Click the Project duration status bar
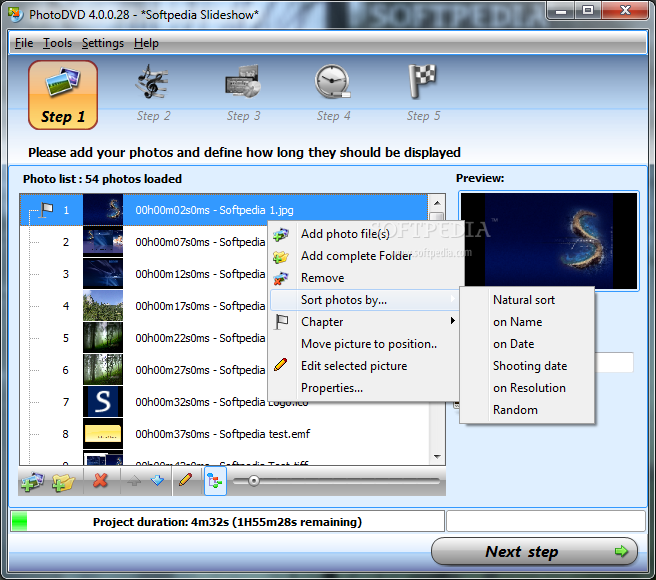This screenshot has height=580, width=656. pyautogui.click(x=227, y=521)
